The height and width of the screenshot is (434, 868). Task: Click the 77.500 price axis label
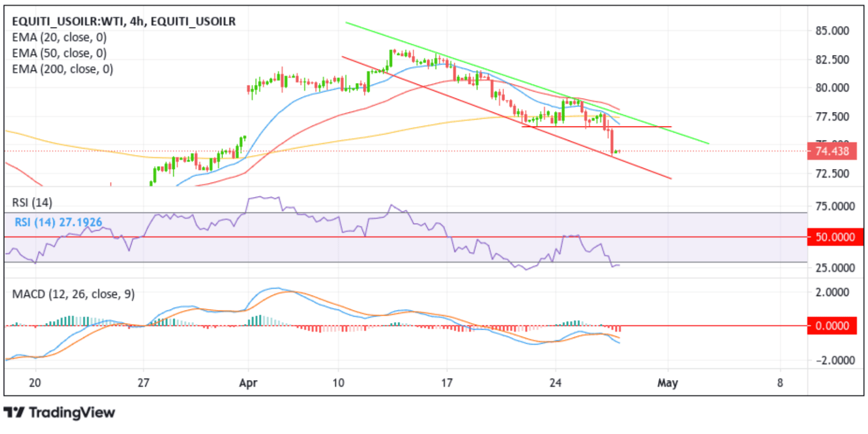832,116
